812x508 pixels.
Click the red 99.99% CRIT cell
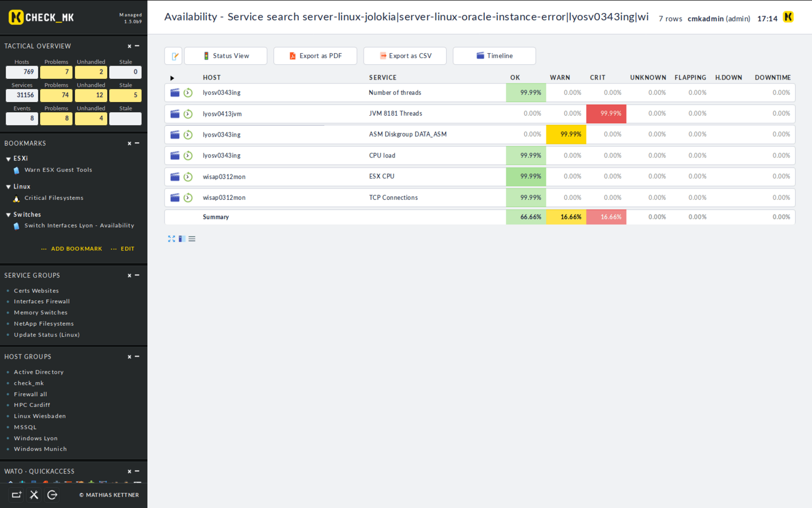pyautogui.click(x=606, y=113)
